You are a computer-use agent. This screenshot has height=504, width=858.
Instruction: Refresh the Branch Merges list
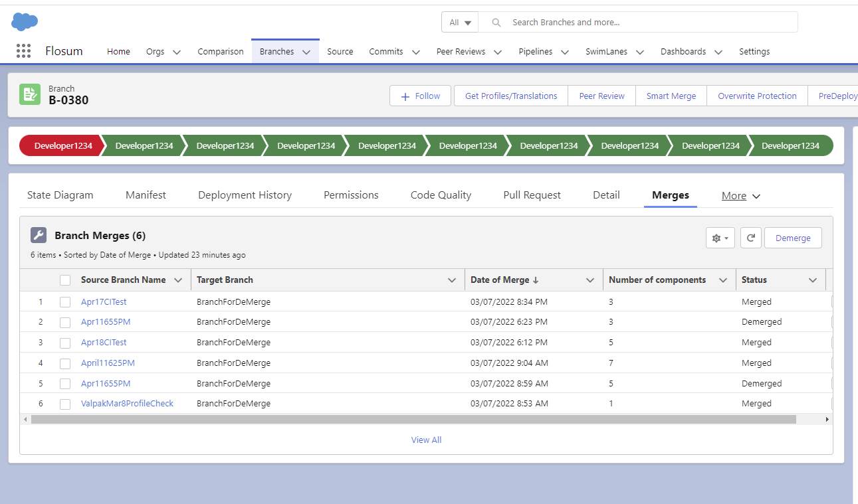coord(750,238)
